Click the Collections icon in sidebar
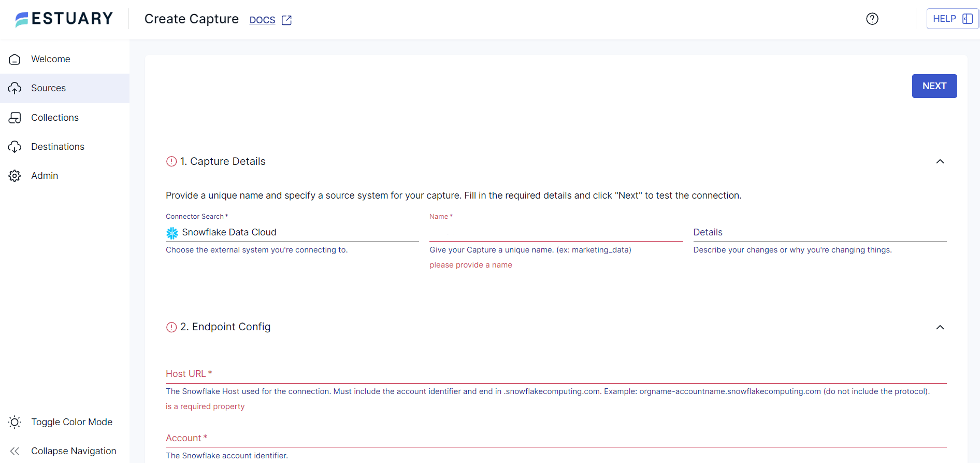This screenshot has height=463, width=980. 15,118
